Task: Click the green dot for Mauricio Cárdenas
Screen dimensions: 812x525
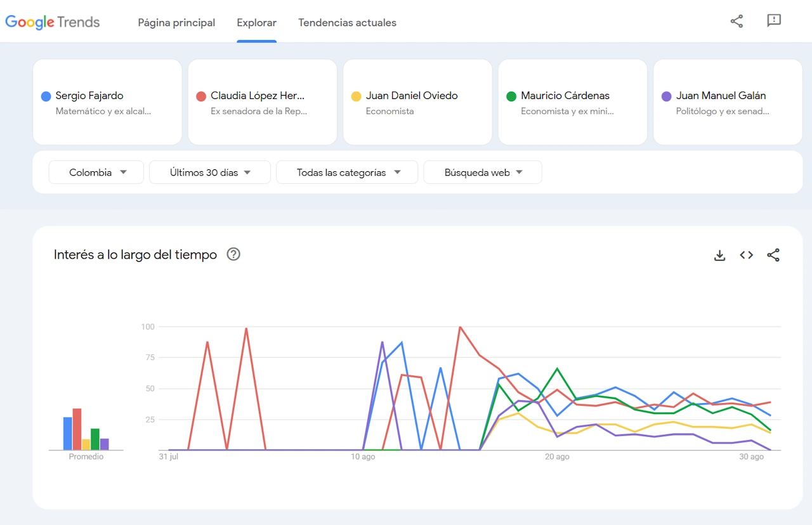Action: coord(511,96)
